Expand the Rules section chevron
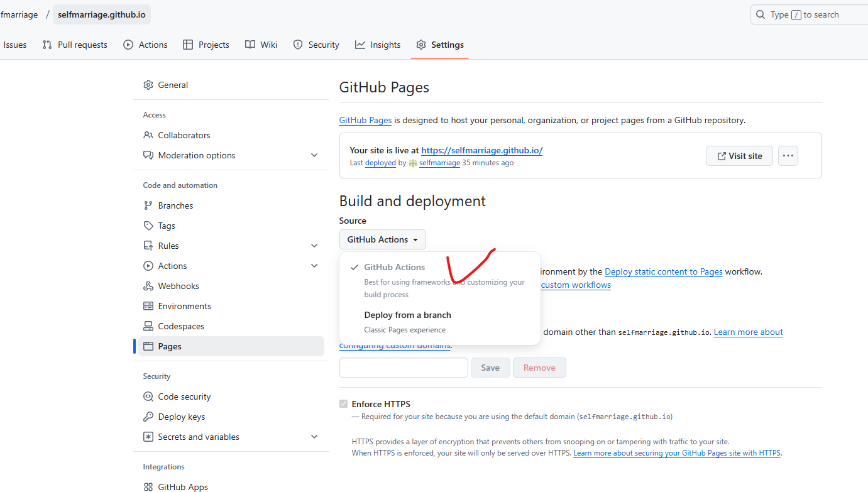 [x=314, y=246]
